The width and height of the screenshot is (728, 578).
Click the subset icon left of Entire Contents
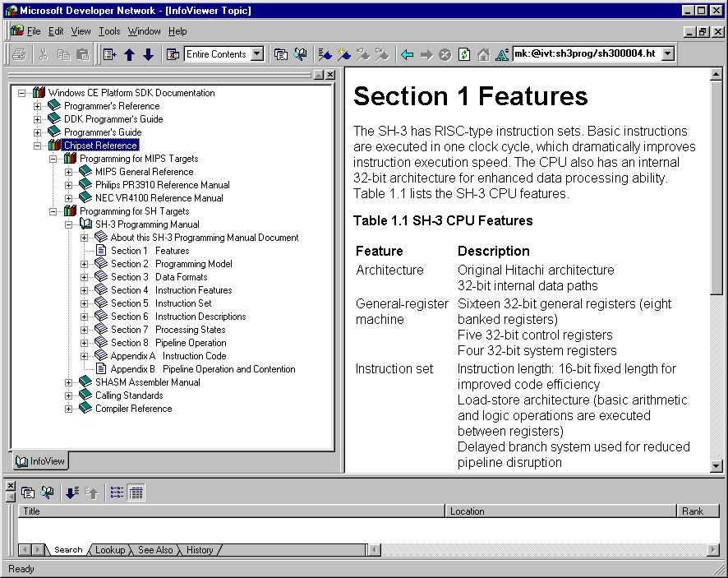[x=173, y=54]
